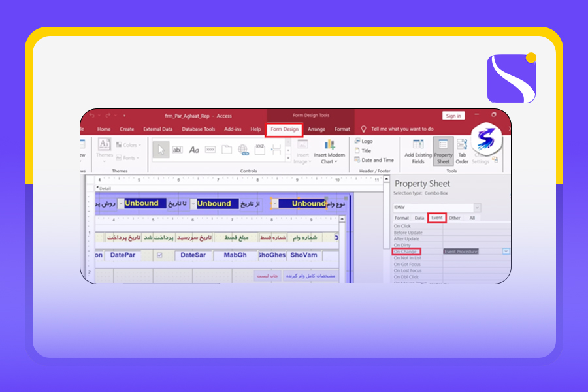The height and width of the screenshot is (392, 588).
Task: Choose the Select pointer control tool
Action: [x=161, y=150]
